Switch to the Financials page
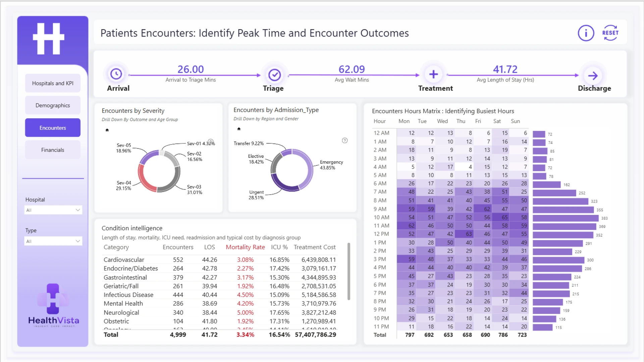 53,150
